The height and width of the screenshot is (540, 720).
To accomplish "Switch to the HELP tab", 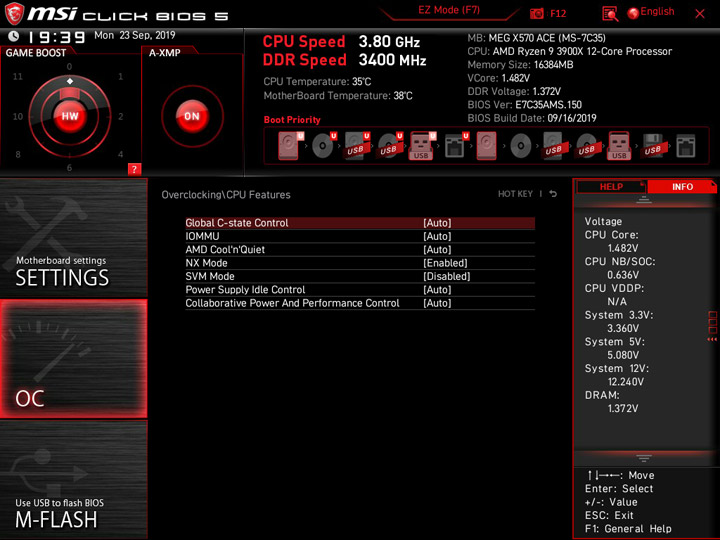I will coord(611,187).
